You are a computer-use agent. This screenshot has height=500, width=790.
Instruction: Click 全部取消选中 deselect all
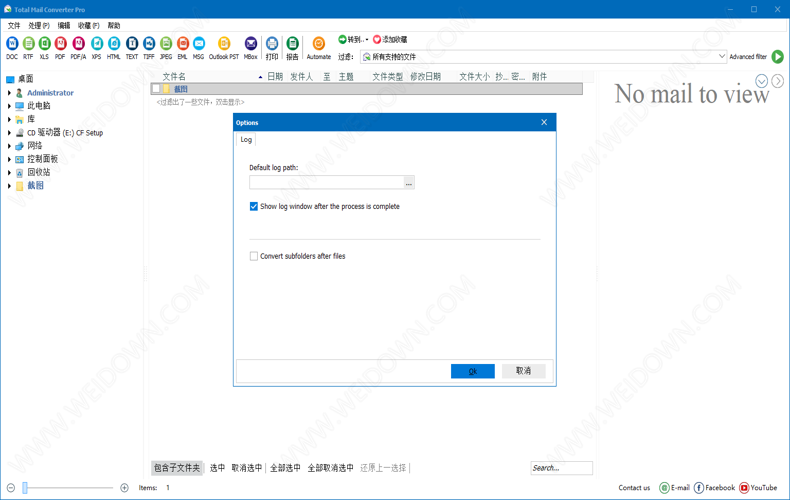click(x=331, y=468)
